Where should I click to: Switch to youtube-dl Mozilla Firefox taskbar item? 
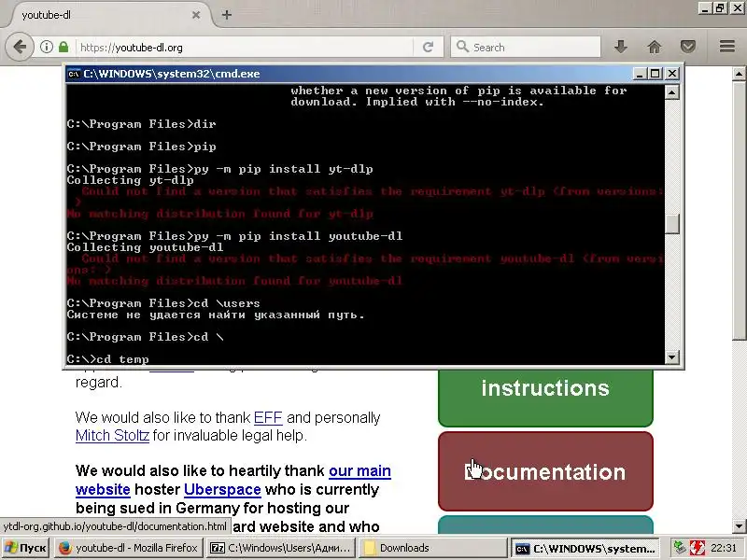(128, 548)
